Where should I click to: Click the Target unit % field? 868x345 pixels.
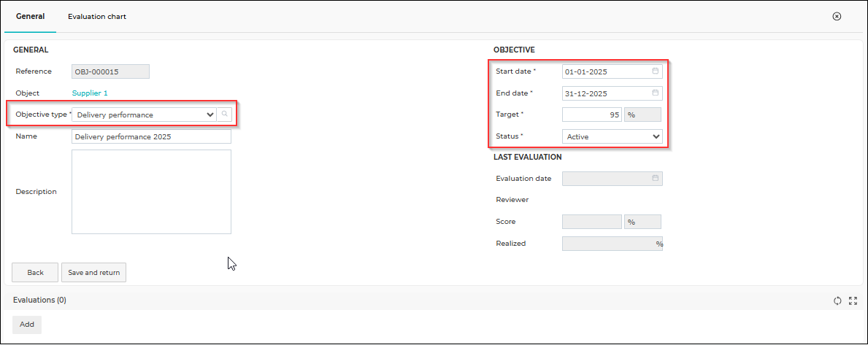pyautogui.click(x=642, y=115)
